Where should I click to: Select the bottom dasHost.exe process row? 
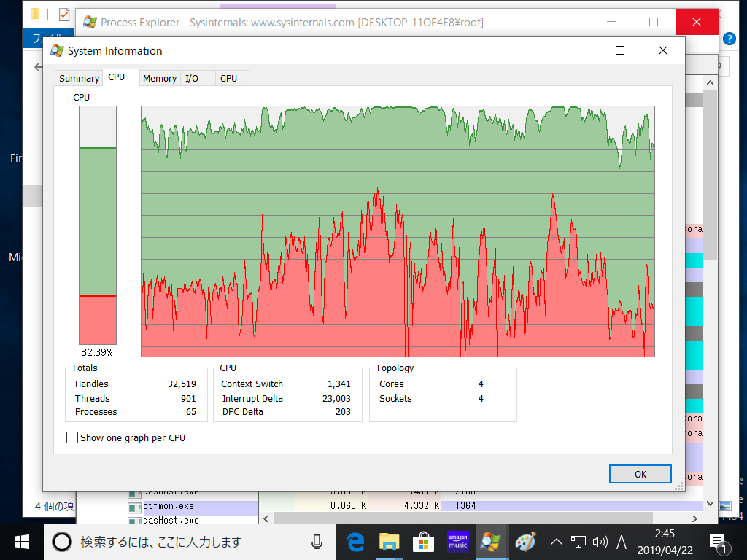tap(171, 520)
